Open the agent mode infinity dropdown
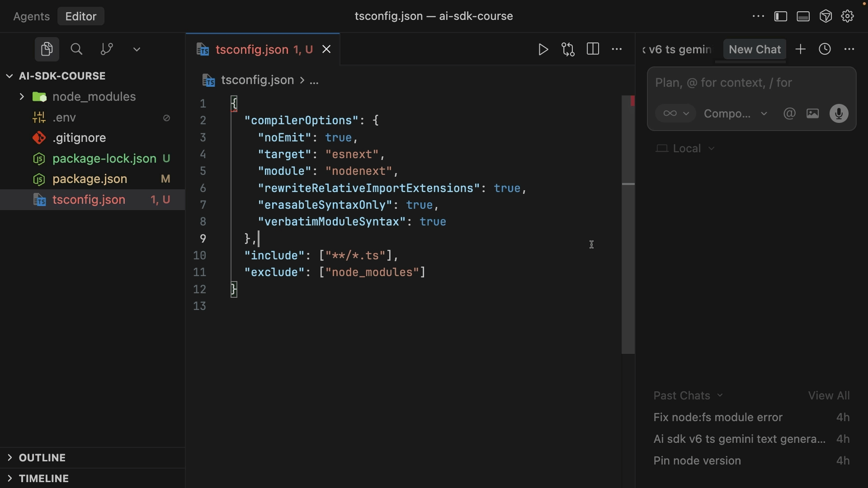 click(675, 113)
